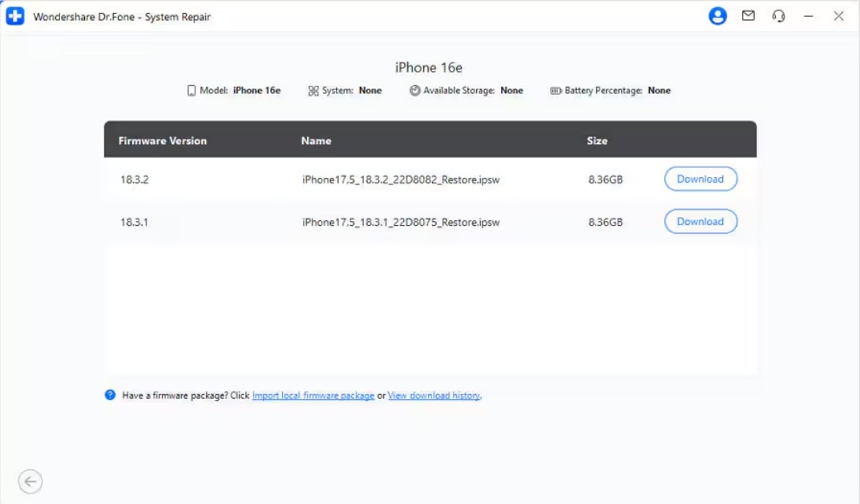Viewport: 860px width, 504px height.
Task: Go back using the circled arrow icon
Action: [x=30, y=482]
